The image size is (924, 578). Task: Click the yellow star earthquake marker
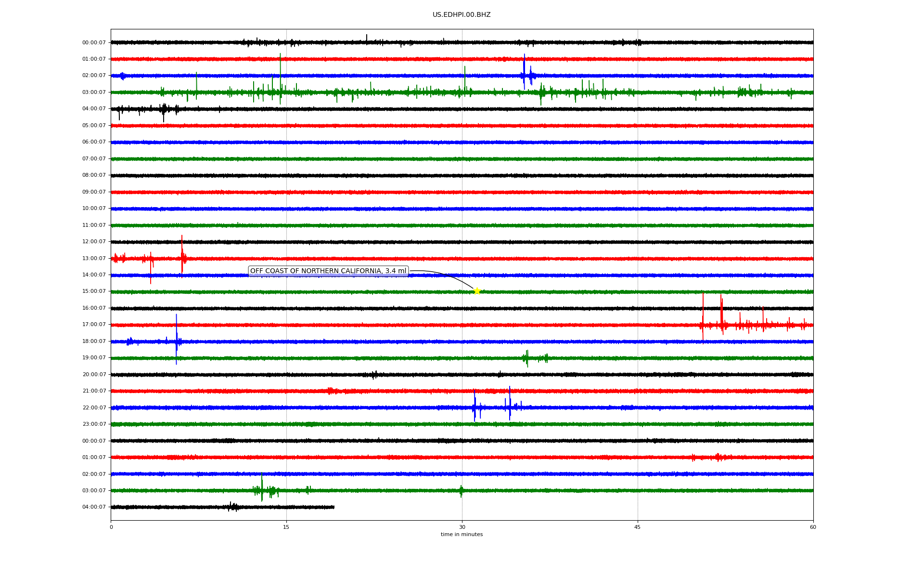coord(476,291)
